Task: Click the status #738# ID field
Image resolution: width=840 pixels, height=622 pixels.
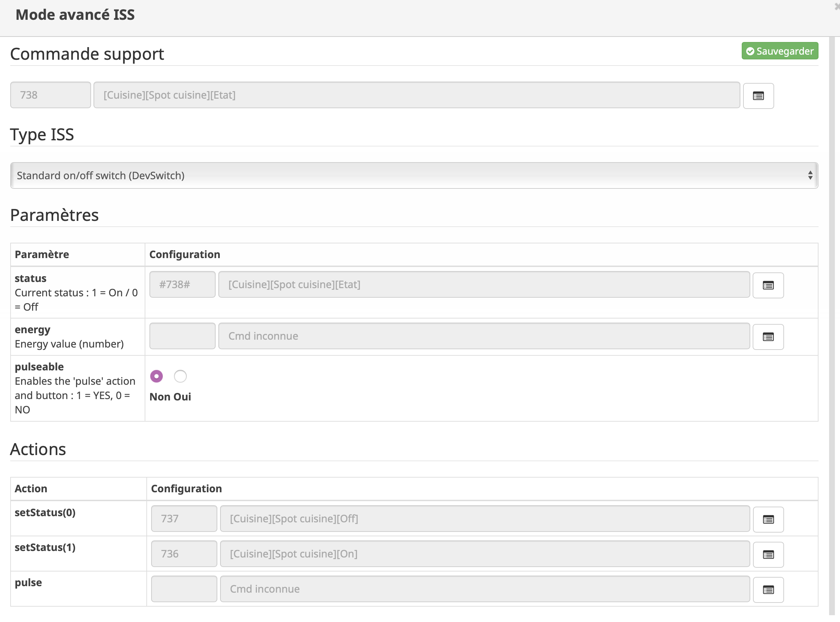Action: tap(182, 284)
